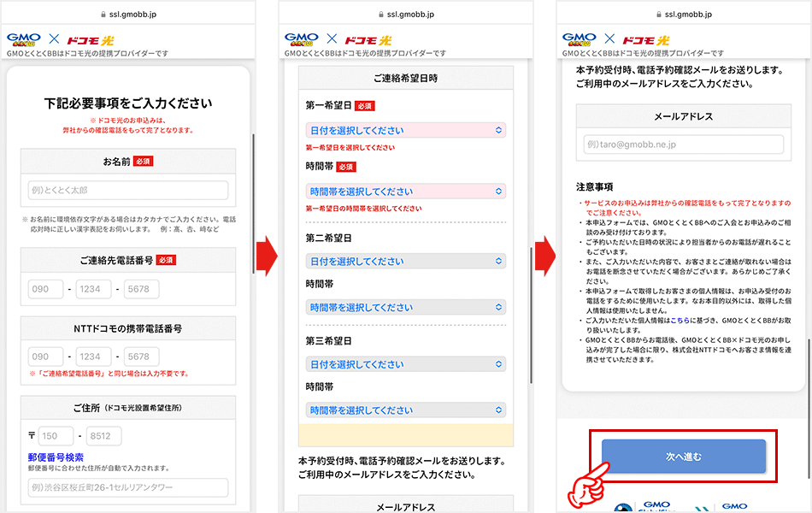Click middle phone page scrollbar thumb

pyautogui.click(x=531, y=315)
